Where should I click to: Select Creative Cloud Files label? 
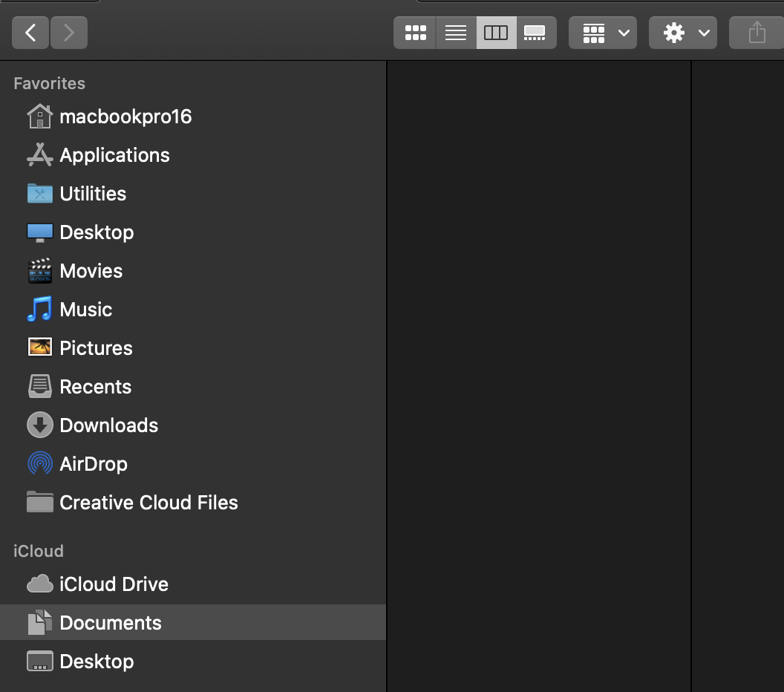tap(149, 503)
